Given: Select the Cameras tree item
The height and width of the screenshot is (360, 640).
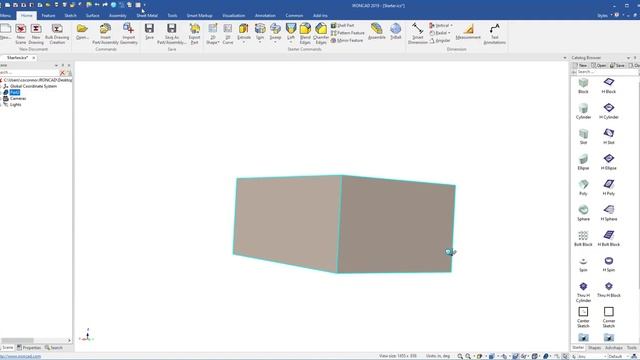Looking at the screenshot, I should [18, 98].
